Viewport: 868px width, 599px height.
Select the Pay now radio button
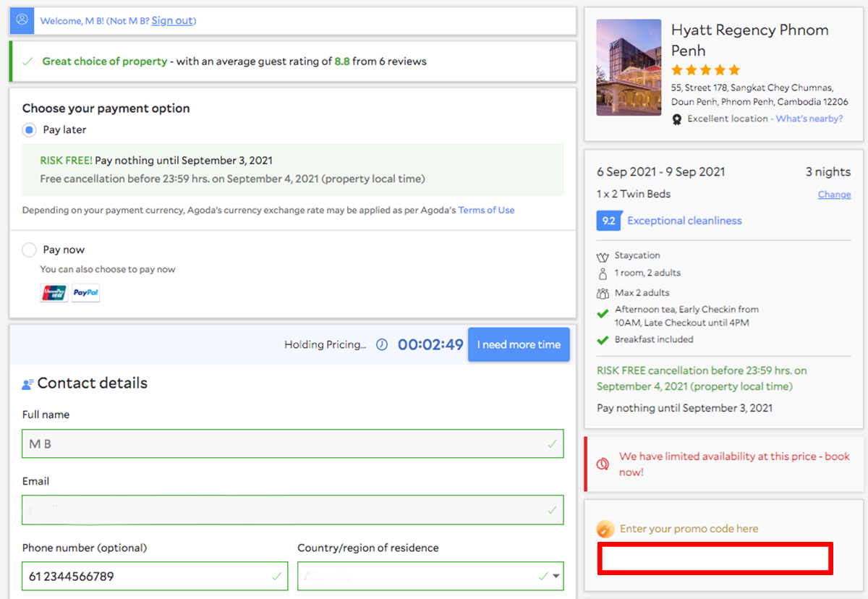point(29,250)
